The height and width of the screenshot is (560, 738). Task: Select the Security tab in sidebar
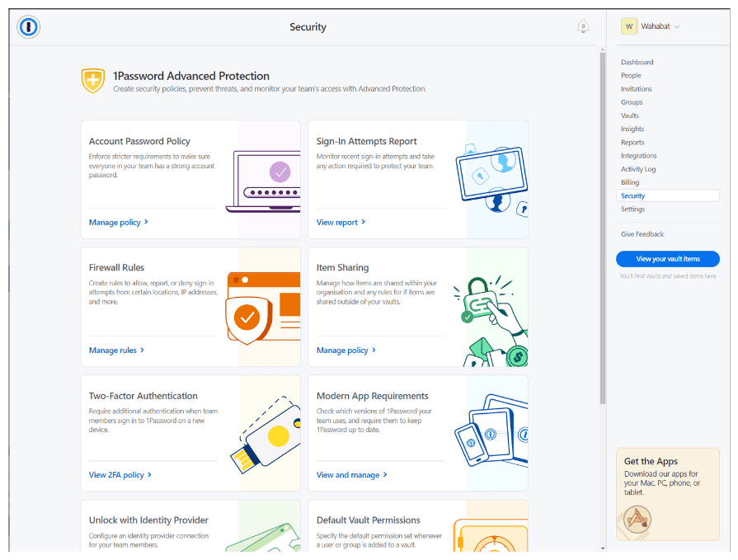point(632,195)
